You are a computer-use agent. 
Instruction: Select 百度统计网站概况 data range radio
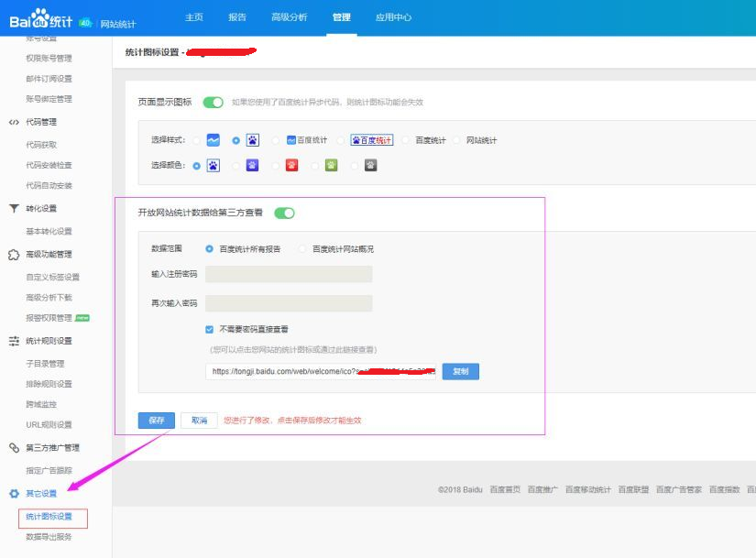pos(303,249)
